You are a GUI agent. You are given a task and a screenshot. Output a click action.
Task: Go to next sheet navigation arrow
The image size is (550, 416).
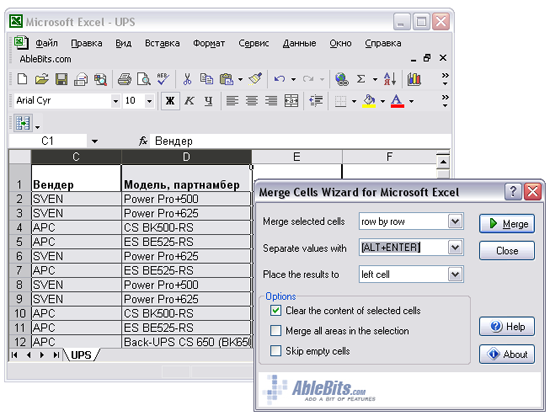(42, 355)
